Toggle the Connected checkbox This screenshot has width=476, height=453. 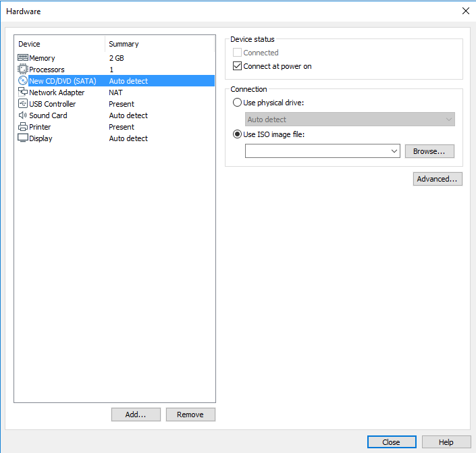(x=237, y=53)
